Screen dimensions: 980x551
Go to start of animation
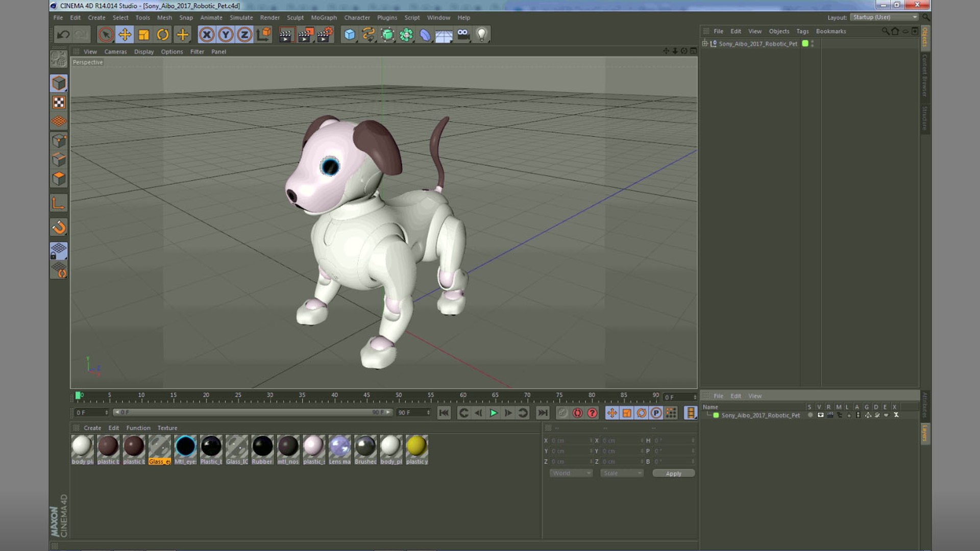(444, 413)
